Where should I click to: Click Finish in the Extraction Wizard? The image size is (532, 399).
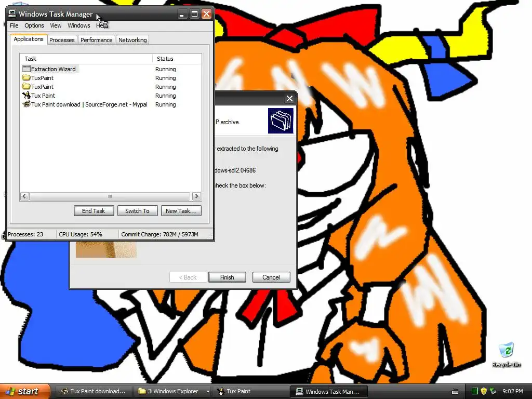click(x=227, y=277)
